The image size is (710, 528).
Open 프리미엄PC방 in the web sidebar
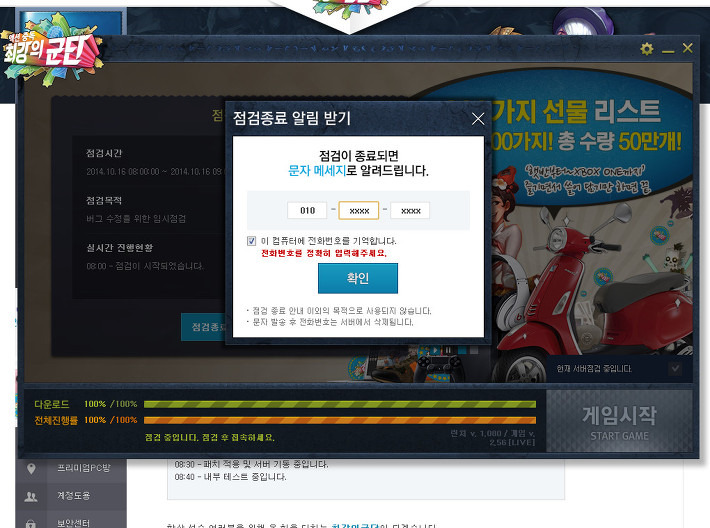[84, 468]
